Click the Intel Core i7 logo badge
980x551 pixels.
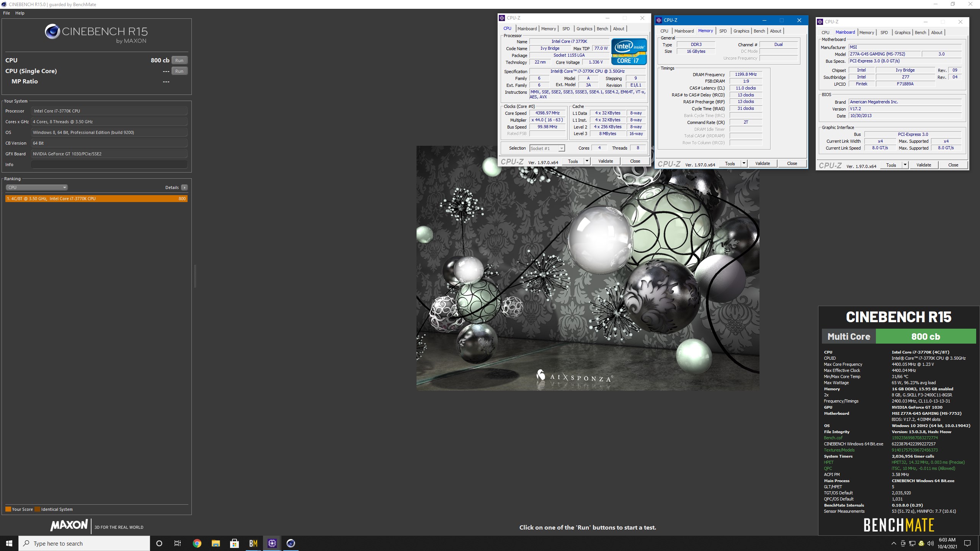click(629, 51)
